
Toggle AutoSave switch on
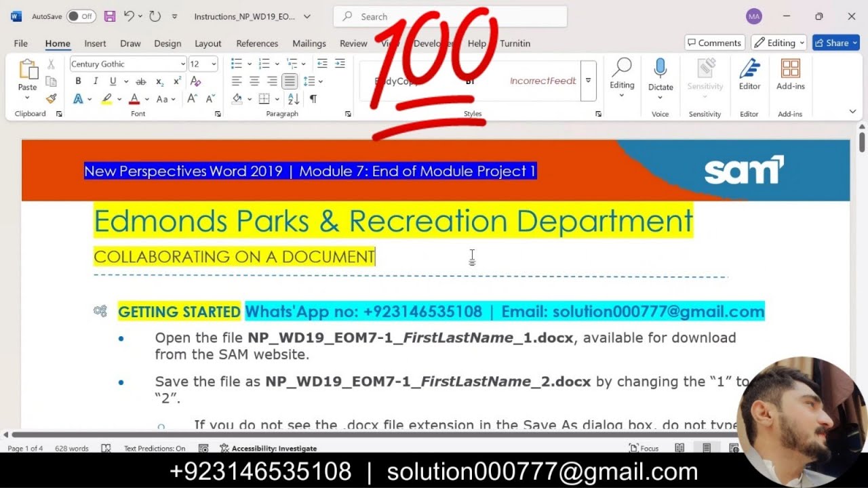(81, 16)
